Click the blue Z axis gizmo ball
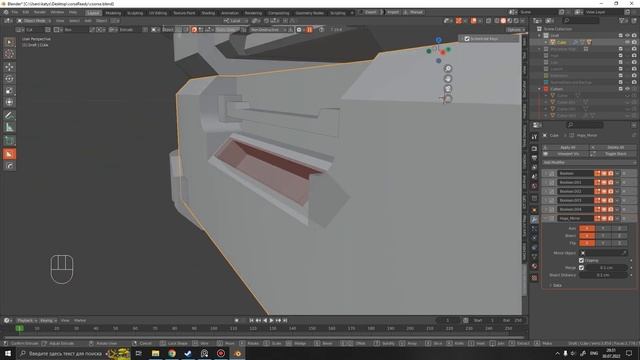This screenshot has width=640, height=360. coord(438,40)
